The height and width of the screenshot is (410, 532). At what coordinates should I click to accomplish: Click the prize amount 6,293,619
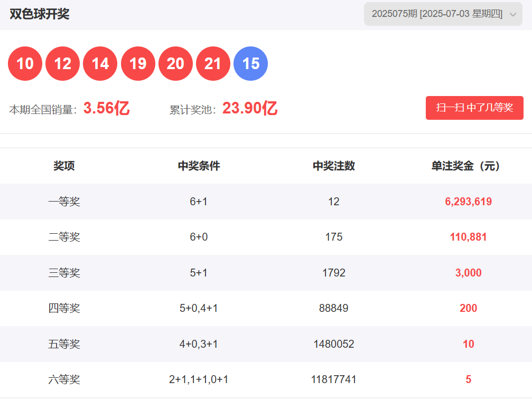click(468, 202)
